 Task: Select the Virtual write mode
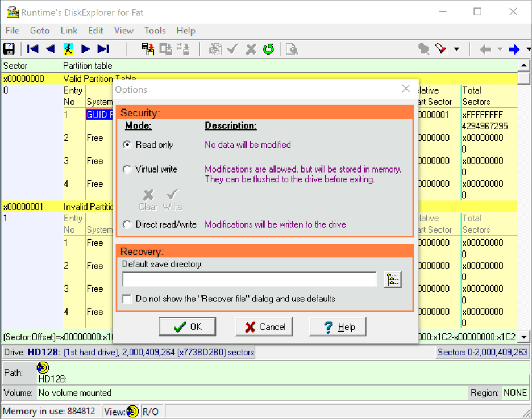coord(127,169)
